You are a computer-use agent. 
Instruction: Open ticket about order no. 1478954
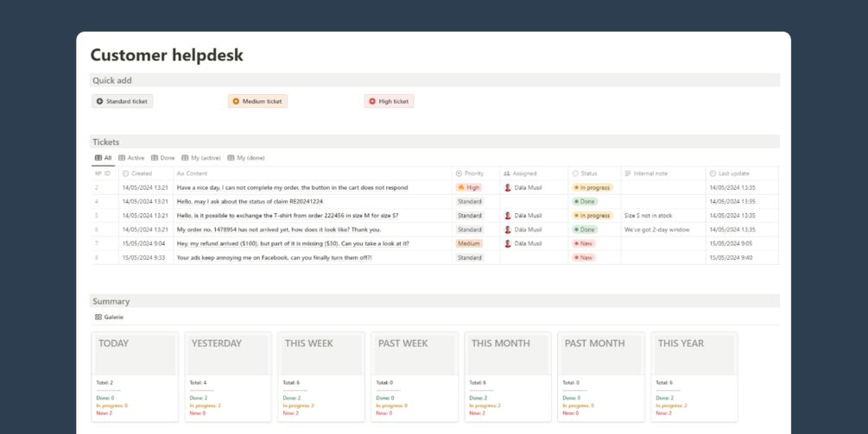(x=278, y=230)
